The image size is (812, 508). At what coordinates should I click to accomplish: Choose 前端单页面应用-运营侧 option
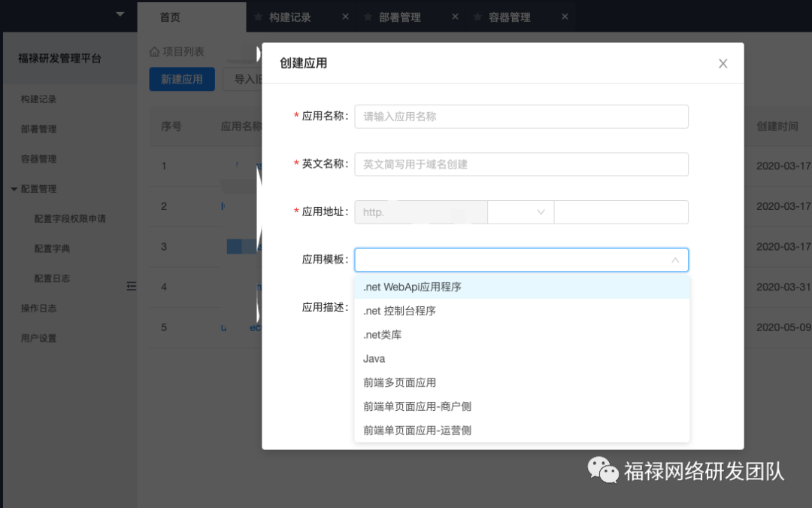click(522, 430)
